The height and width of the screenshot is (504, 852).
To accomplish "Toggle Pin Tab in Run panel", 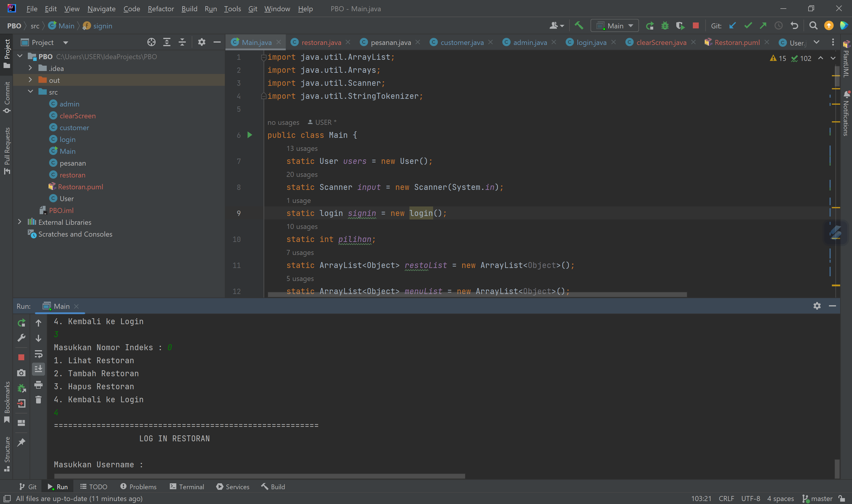I will [21, 442].
